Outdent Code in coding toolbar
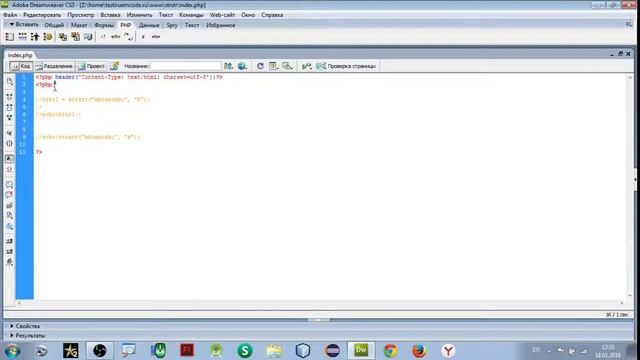Viewport: 640px width, 360px height. point(9,251)
